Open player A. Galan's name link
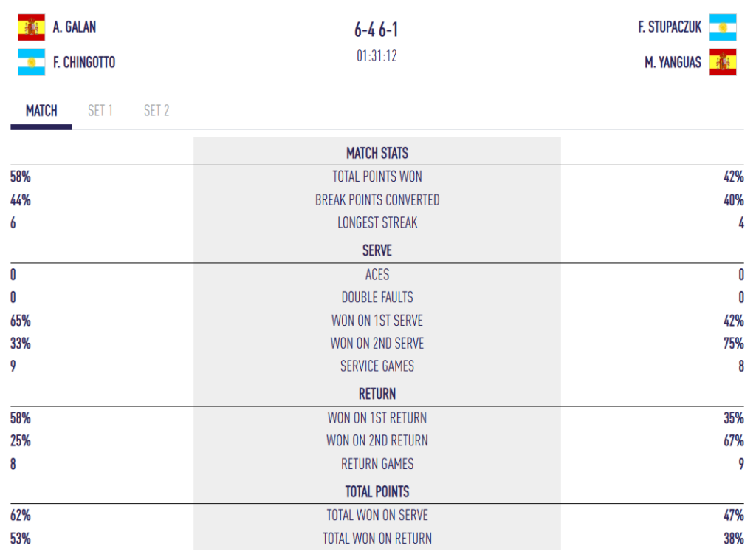756x560 pixels. coord(75,27)
